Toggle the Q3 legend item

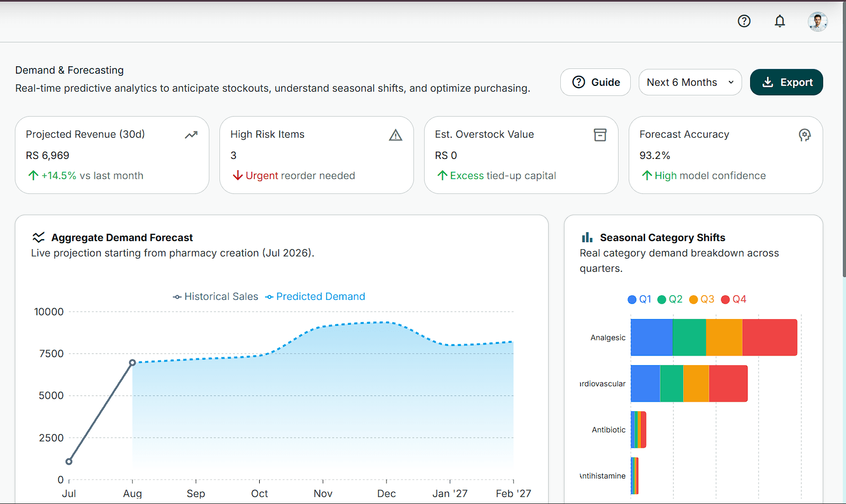click(702, 299)
